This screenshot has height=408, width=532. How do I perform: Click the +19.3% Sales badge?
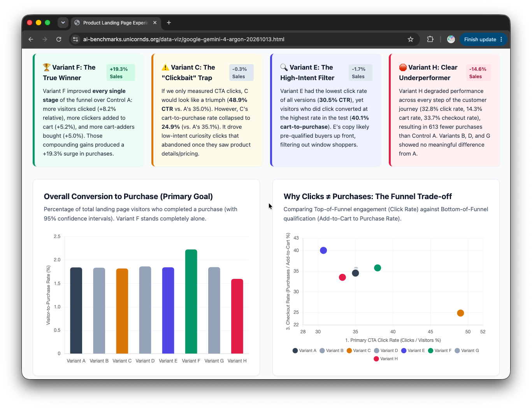click(121, 73)
